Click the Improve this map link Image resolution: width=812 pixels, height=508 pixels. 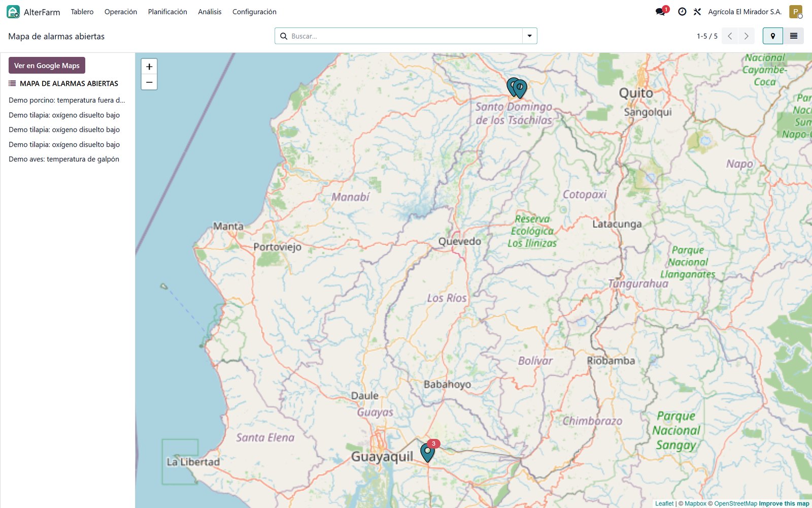(x=784, y=503)
